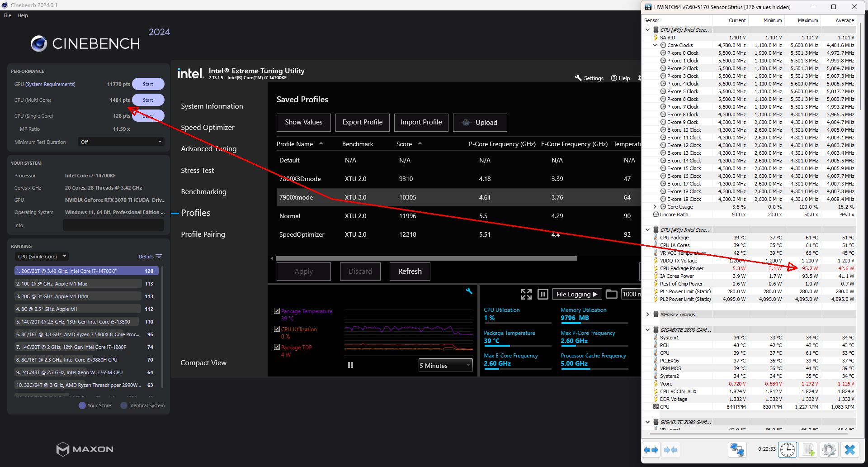Start the CPU Multi Core benchmark
This screenshot has height=467, width=868.
click(x=148, y=100)
